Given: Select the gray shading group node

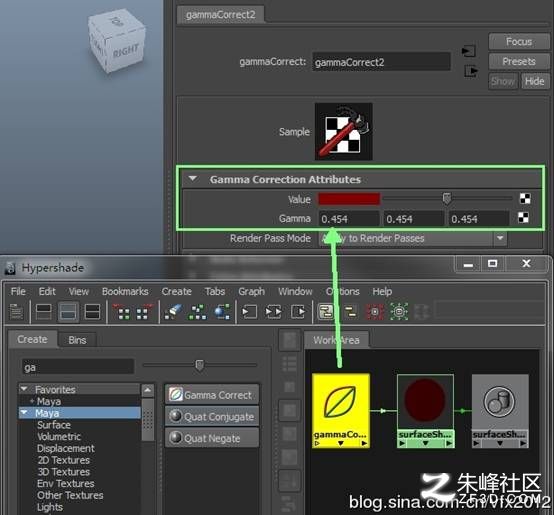Looking at the screenshot, I should 500,410.
